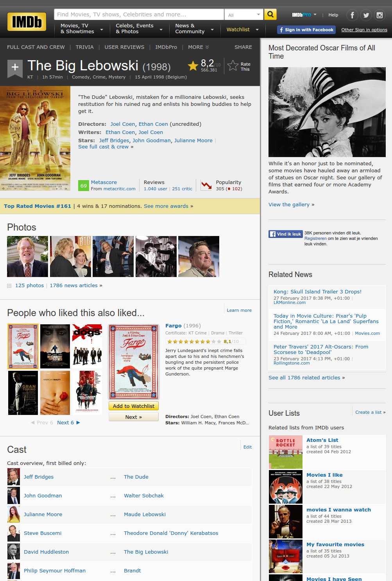Open IMDb's Facebook page icon
The image size is (392, 581).
click(x=352, y=15)
